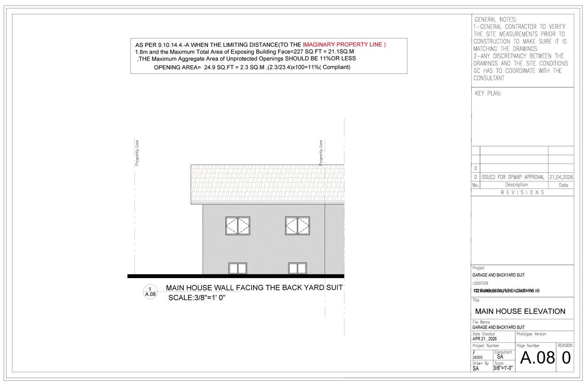Click the 'OPENING AREA= 24.9 SQ.FT' line
This screenshot has height=386, width=588.
tap(252, 68)
